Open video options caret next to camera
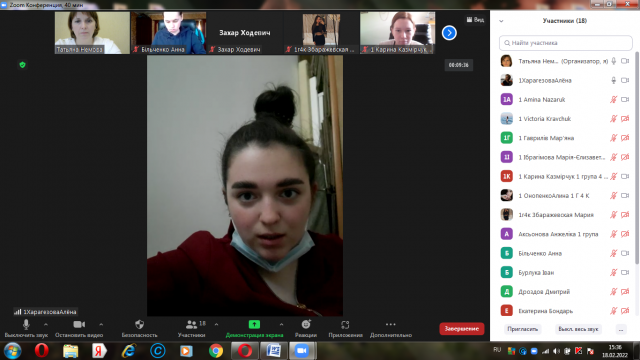The width and height of the screenshot is (640, 360). click(x=101, y=324)
